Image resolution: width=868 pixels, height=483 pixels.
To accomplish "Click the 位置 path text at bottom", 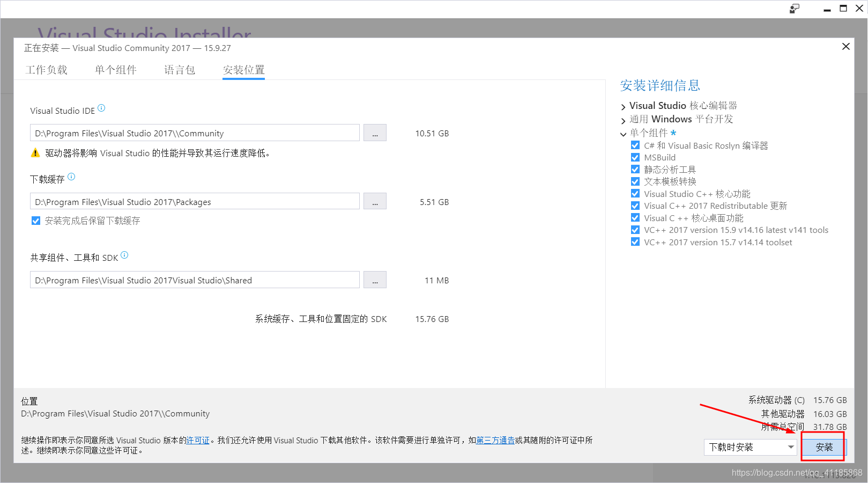I will click(x=115, y=414).
